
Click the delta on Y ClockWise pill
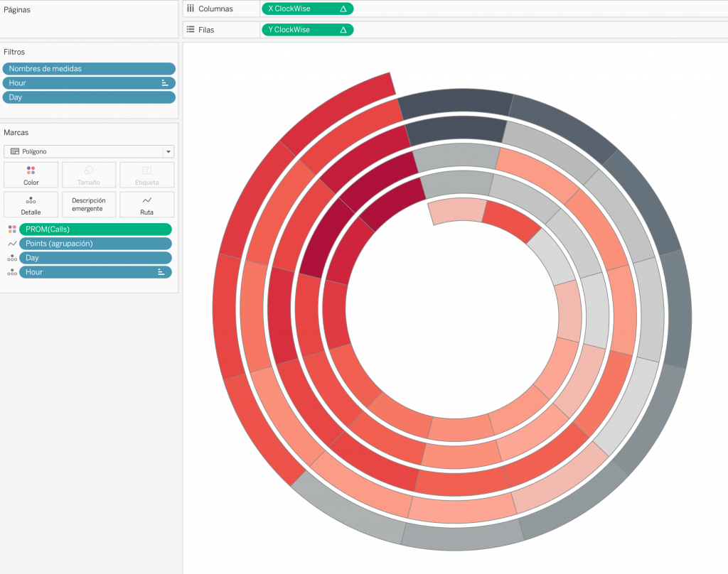click(343, 30)
